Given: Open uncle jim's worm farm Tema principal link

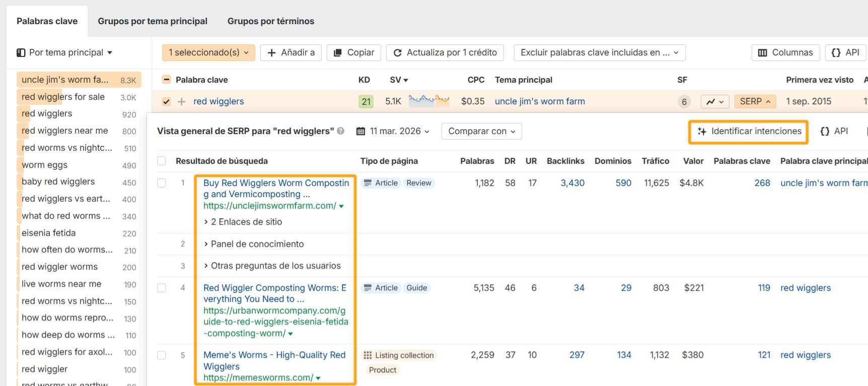Looking at the screenshot, I should pyautogui.click(x=540, y=102).
